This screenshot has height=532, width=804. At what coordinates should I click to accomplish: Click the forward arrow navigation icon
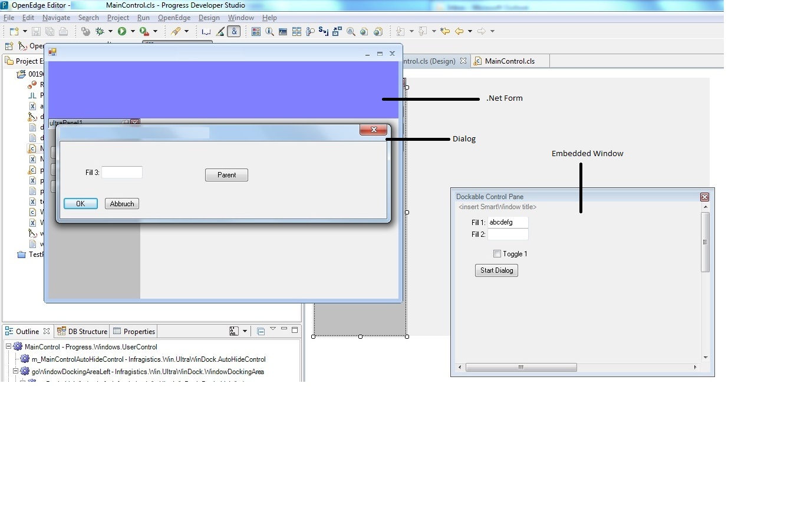pyautogui.click(x=482, y=31)
